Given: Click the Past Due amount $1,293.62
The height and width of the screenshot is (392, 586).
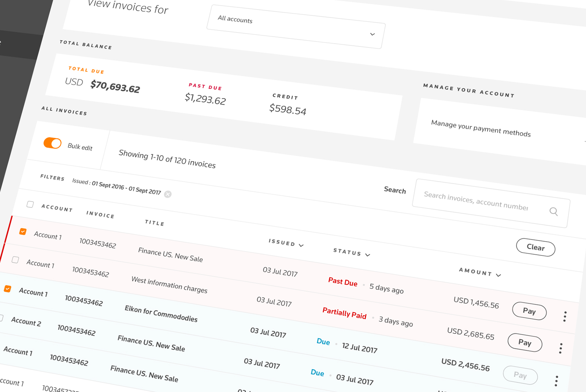Looking at the screenshot, I should pyautogui.click(x=205, y=98).
